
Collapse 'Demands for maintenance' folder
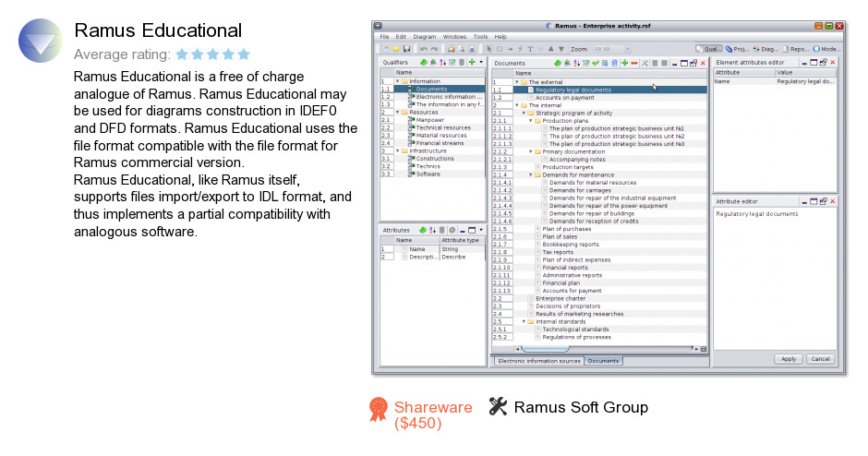tap(530, 174)
